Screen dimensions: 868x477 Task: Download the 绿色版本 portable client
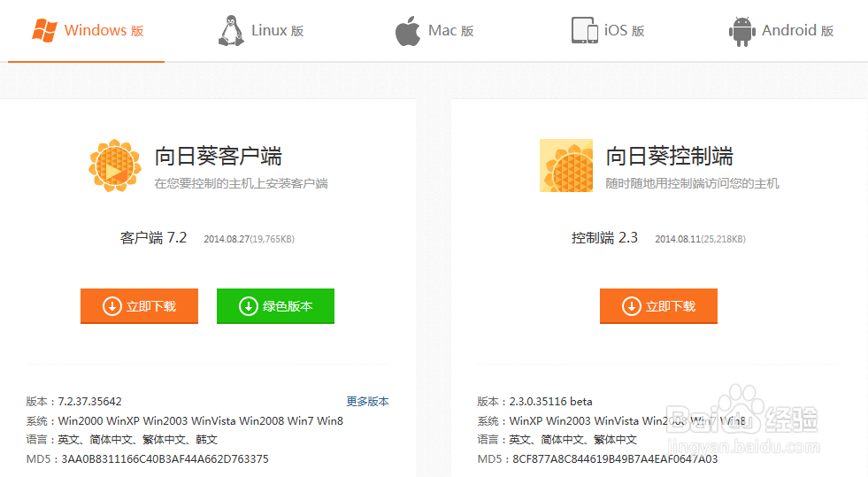pos(276,306)
